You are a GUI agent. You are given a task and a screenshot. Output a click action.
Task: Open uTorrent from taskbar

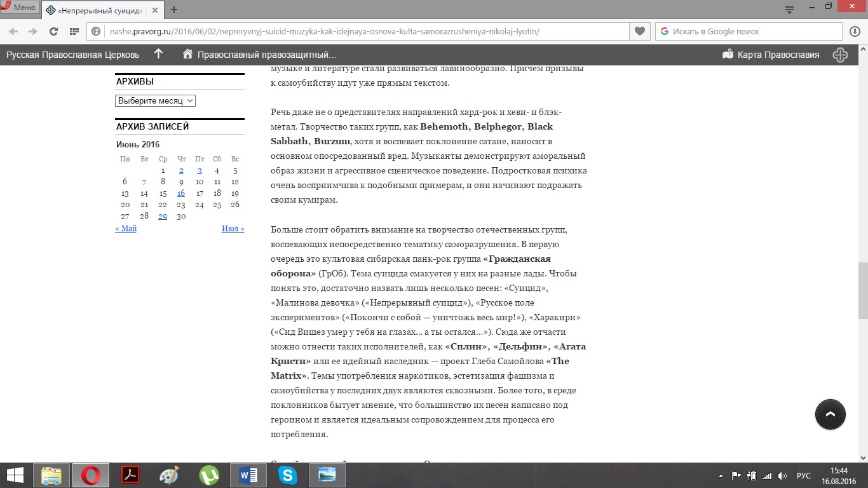209,475
